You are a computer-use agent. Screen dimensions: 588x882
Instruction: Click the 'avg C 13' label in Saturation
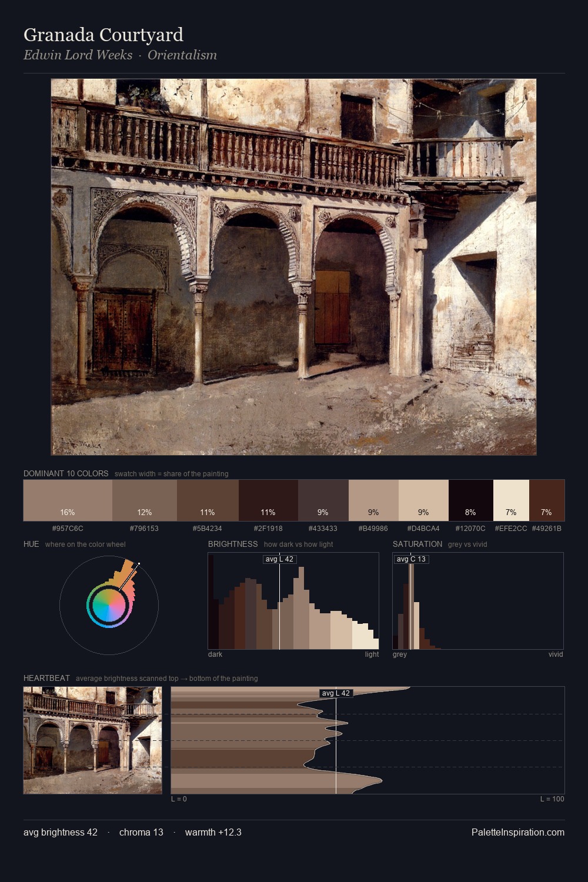pos(411,559)
